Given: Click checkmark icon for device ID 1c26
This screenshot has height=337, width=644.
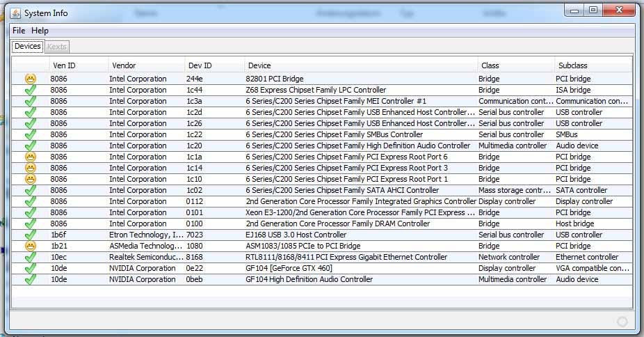Looking at the screenshot, I should [x=31, y=123].
